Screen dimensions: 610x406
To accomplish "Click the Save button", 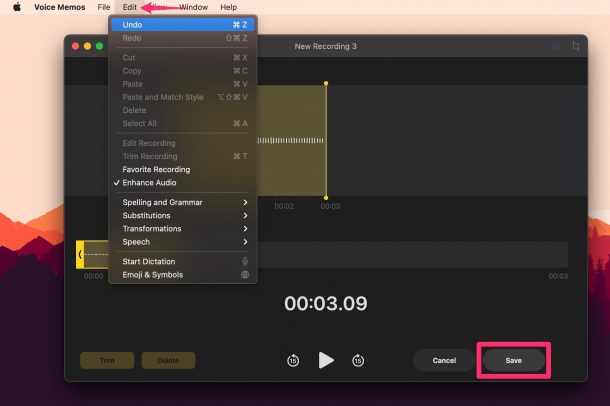I will click(x=514, y=360).
